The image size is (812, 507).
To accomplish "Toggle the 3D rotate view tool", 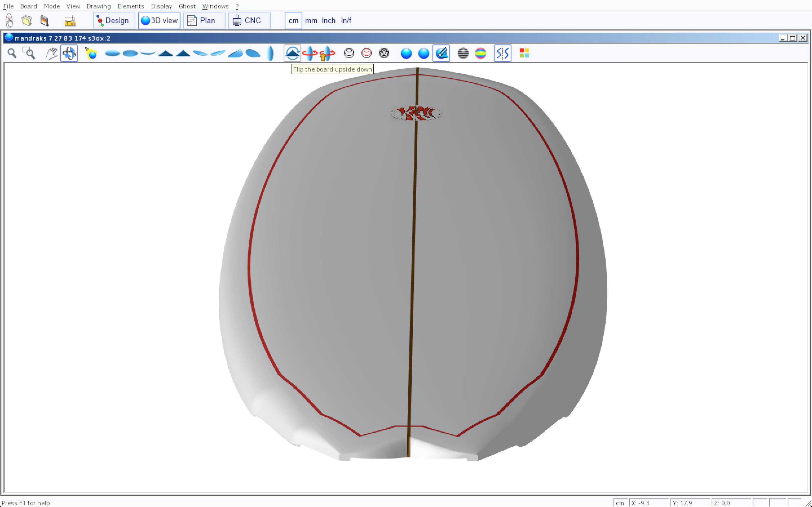I will click(69, 53).
